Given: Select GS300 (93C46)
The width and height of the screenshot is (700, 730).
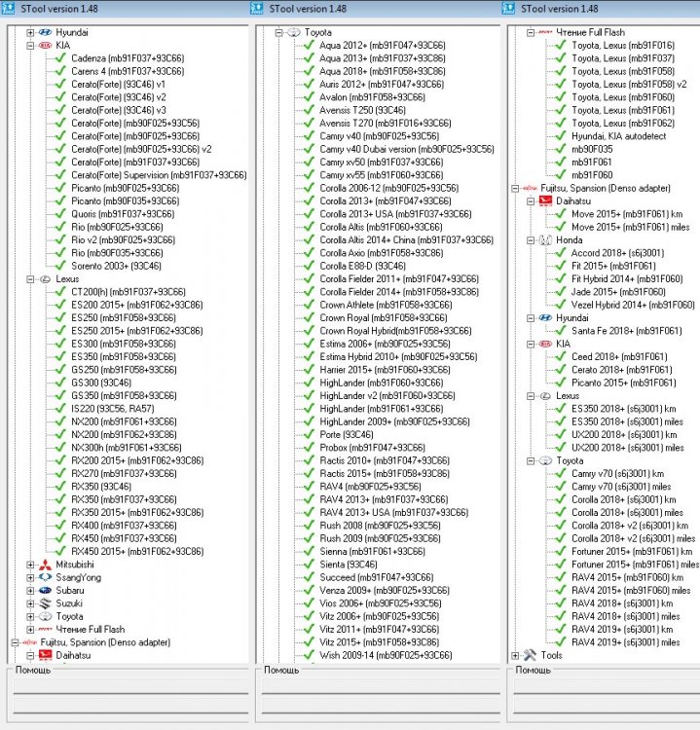Looking at the screenshot, I should tap(101, 383).
